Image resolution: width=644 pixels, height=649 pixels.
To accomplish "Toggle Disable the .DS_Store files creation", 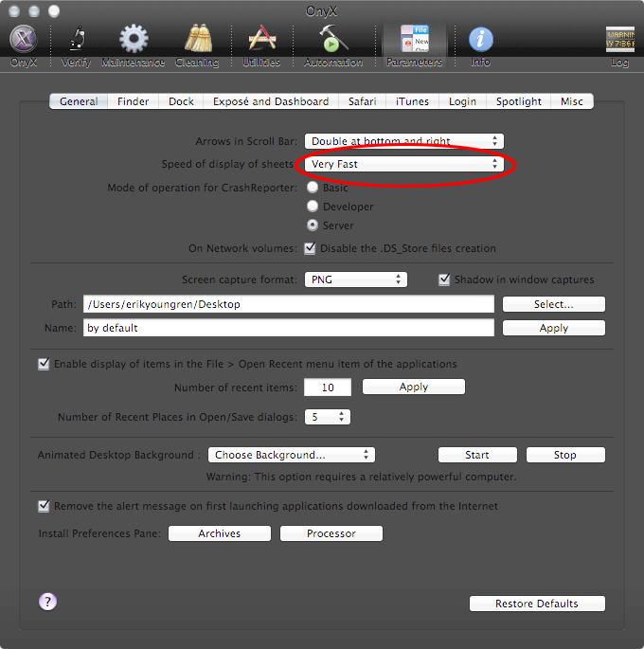I will click(x=310, y=248).
